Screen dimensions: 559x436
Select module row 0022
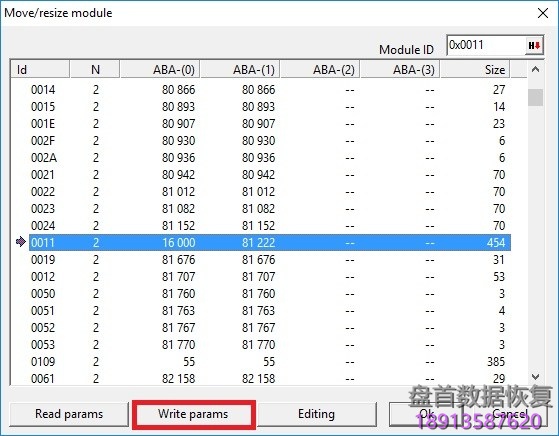(x=270, y=192)
